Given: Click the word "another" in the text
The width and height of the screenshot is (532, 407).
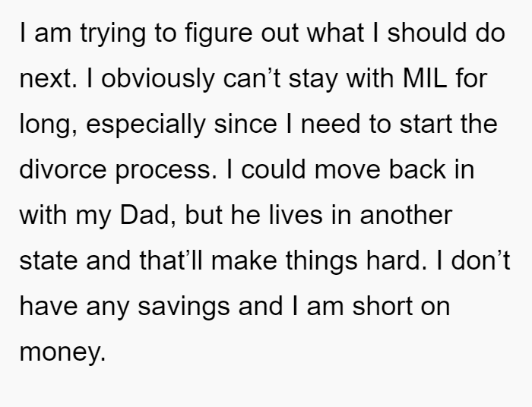Looking at the screenshot, I should (x=406, y=215).
